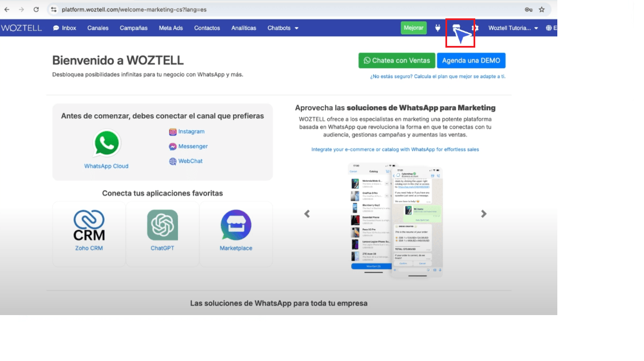Viewport: 644px width, 361px height.
Task: Open the Inbox menu
Action: 64,28
